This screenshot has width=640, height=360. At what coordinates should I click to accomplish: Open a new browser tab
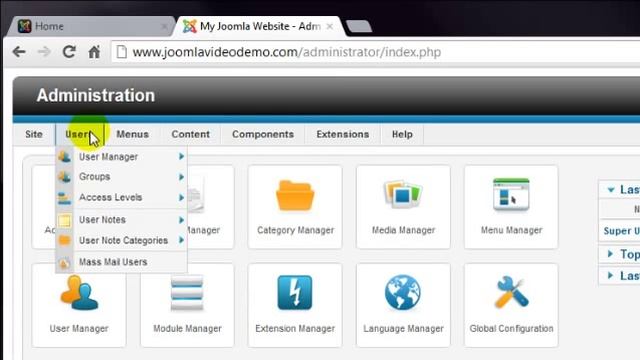[x=359, y=27]
